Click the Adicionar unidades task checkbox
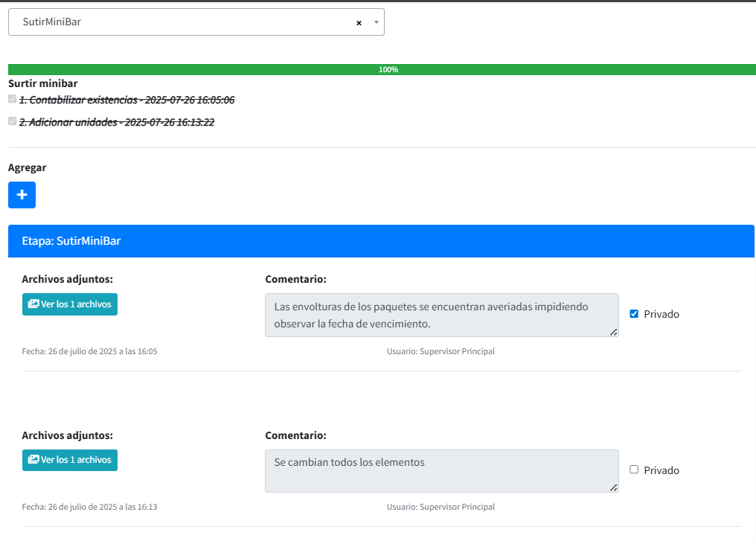 click(x=12, y=121)
